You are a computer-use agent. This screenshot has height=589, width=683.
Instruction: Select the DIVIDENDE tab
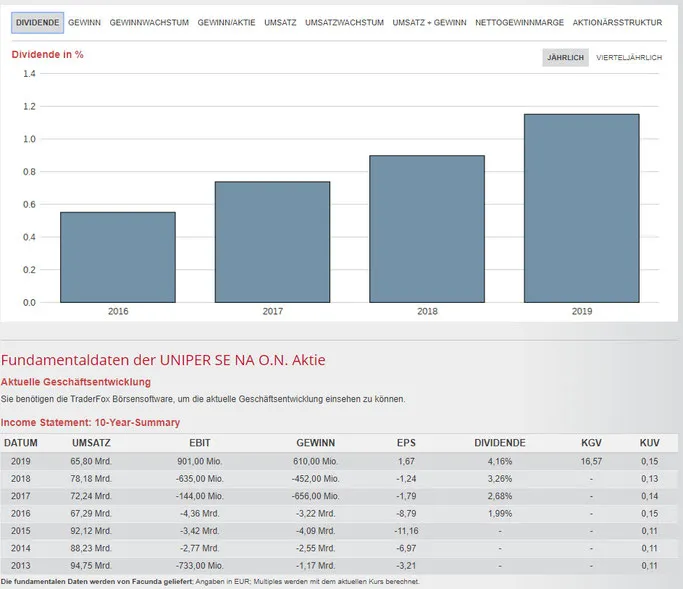[x=37, y=23]
